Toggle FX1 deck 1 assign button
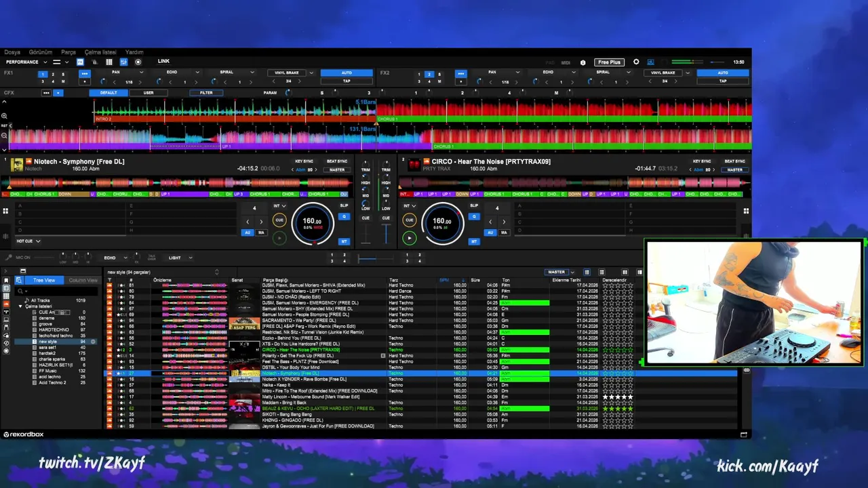The image size is (868, 488). click(43, 74)
